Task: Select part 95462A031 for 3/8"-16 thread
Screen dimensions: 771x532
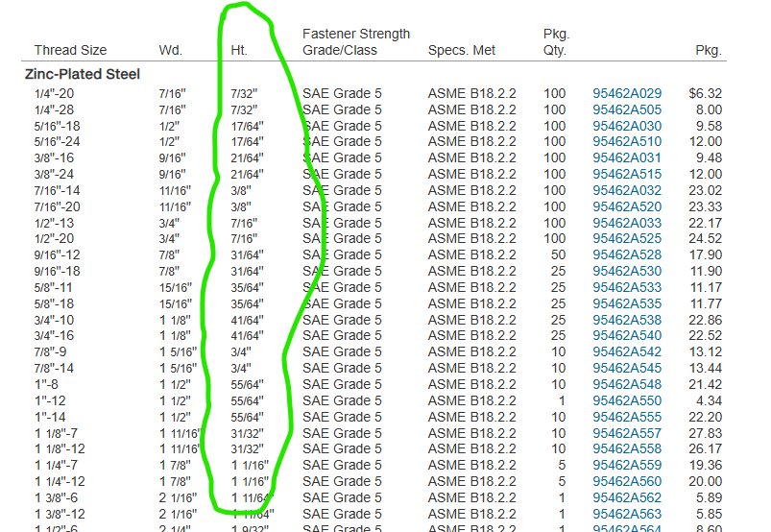Action: tap(627, 157)
